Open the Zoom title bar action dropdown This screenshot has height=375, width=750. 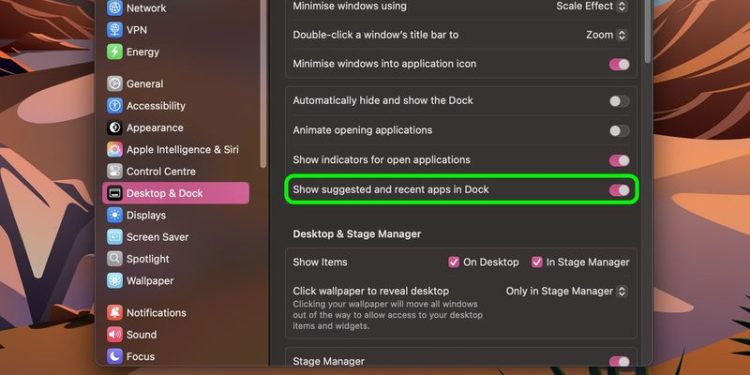pos(607,35)
